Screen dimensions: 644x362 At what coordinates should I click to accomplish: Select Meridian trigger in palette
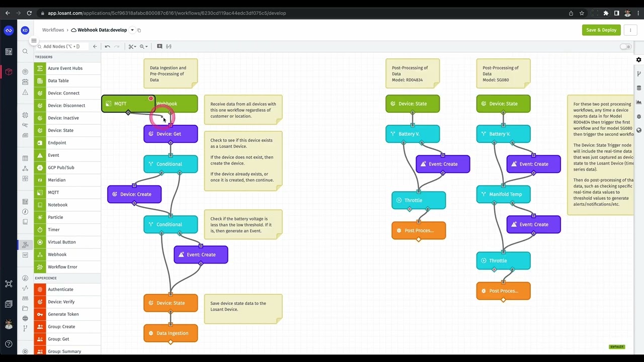[x=67, y=180]
